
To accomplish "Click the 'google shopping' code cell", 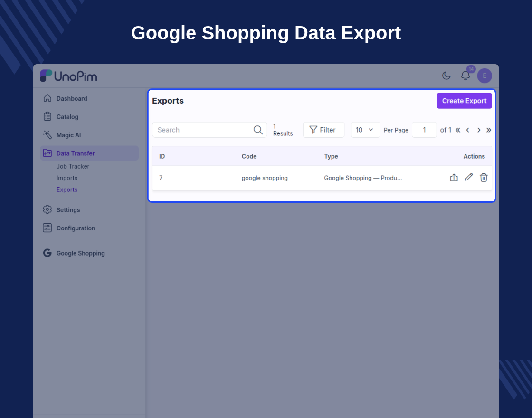I will pyautogui.click(x=265, y=178).
